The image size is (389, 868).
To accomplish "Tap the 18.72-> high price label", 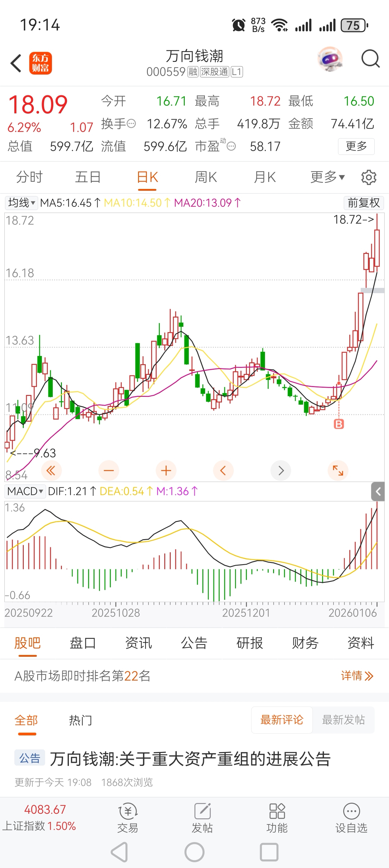I will click(354, 219).
